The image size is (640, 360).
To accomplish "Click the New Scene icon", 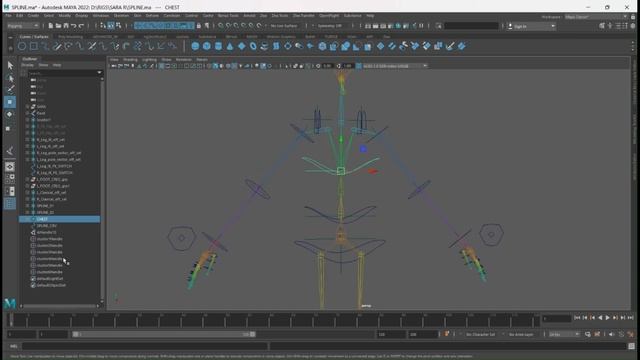I will pos(51,26).
